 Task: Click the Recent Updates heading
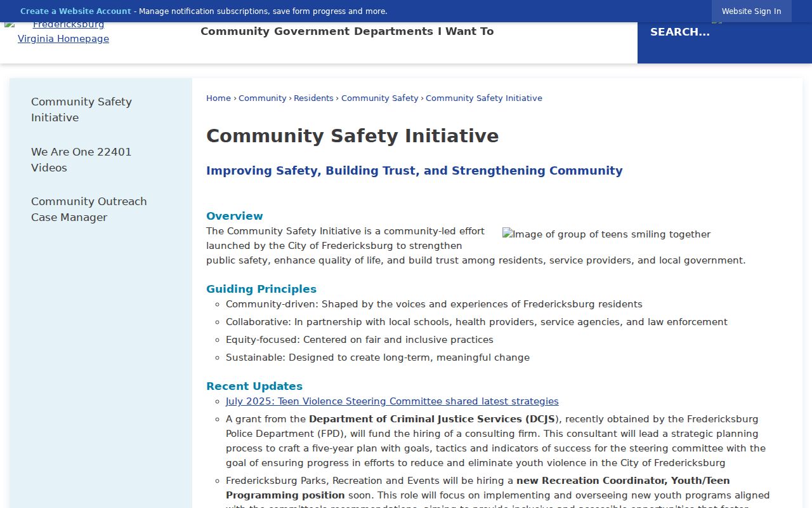[x=254, y=386]
